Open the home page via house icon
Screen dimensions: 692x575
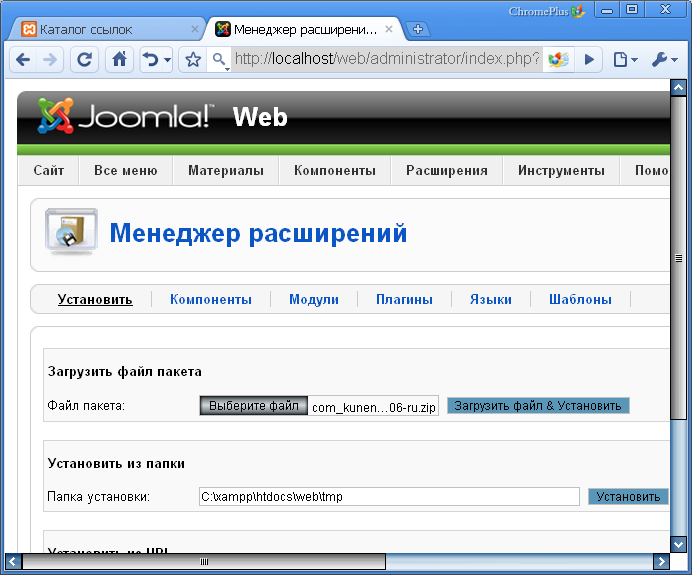tap(119, 59)
